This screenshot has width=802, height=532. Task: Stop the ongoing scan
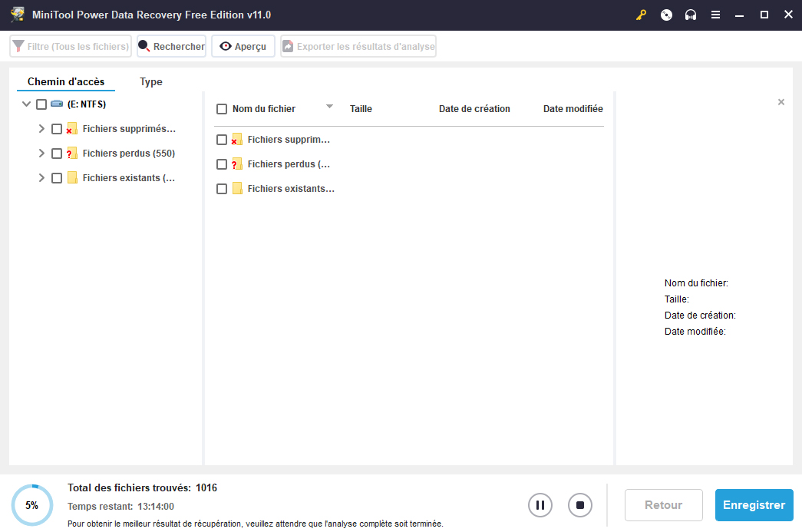[580, 505]
